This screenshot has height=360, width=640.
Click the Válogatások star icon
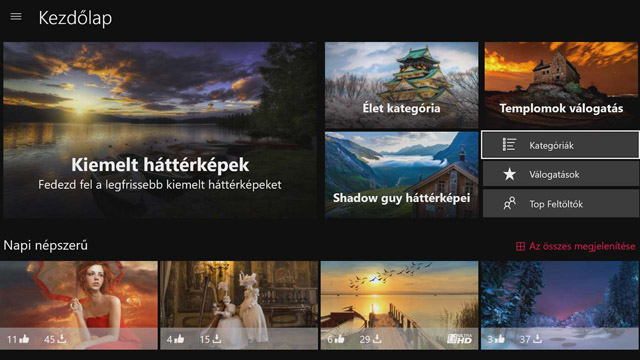509,174
